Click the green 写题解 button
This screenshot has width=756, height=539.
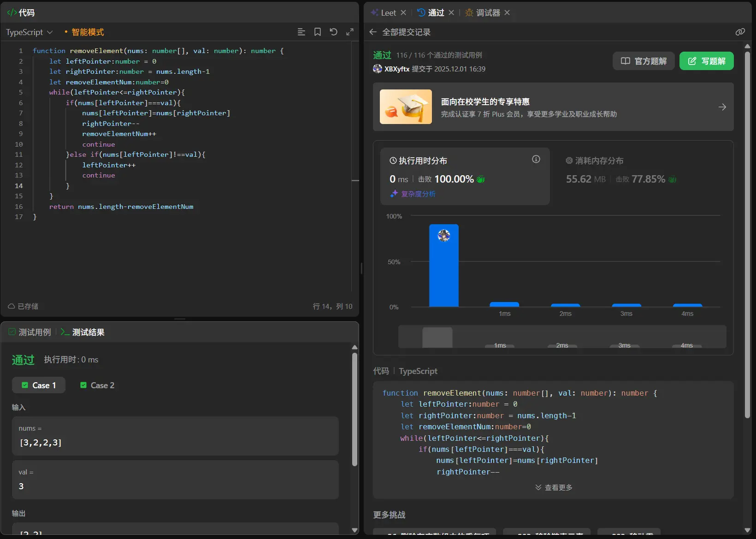pyautogui.click(x=706, y=61)
